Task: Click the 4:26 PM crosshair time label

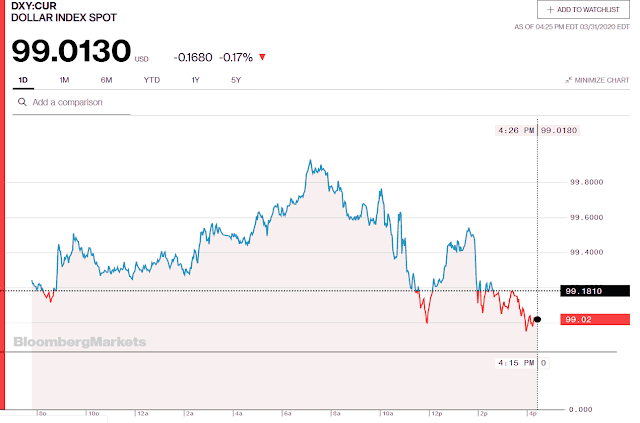Action: click(516, 130)
